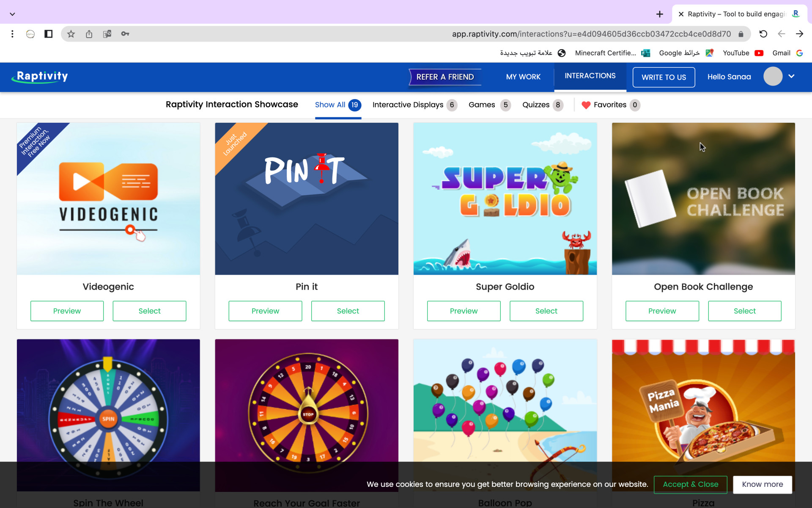Click Accept & Close on cookie banner
The image size is (812, 508).
[x=690, y=485]
